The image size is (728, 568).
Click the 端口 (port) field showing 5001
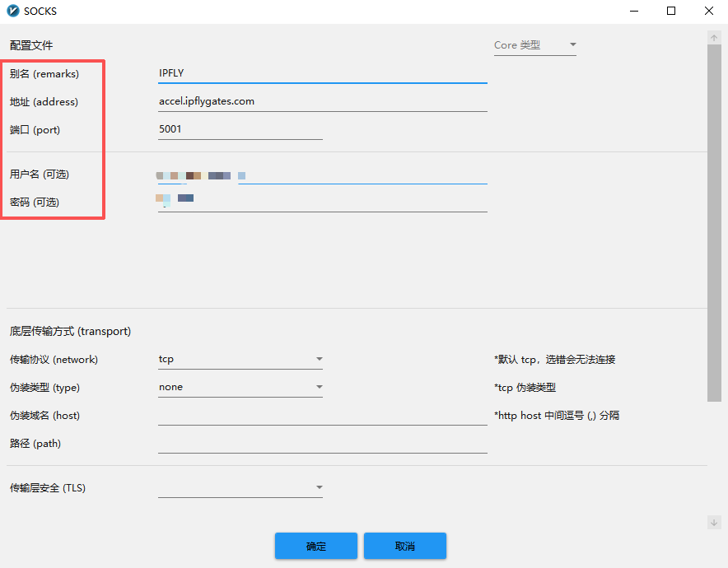coord(240,130)
